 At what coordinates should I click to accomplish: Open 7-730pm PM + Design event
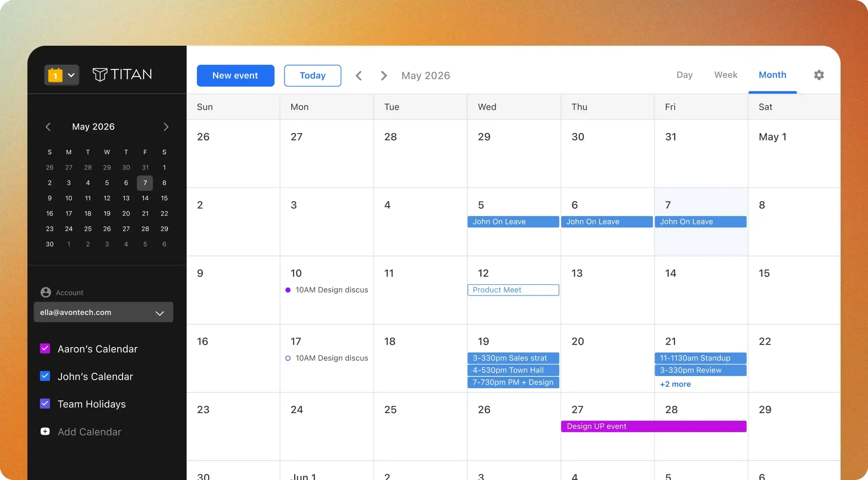click(x=513, y=382)
